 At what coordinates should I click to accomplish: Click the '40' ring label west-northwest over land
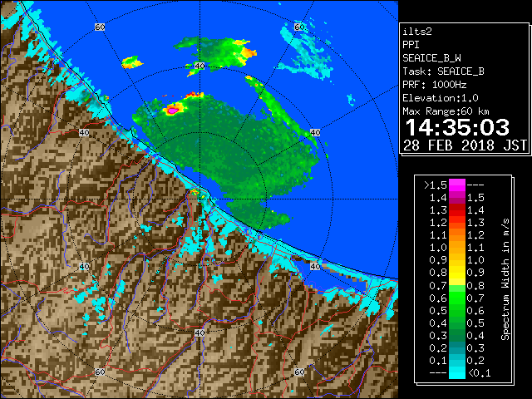pos(84,133)
